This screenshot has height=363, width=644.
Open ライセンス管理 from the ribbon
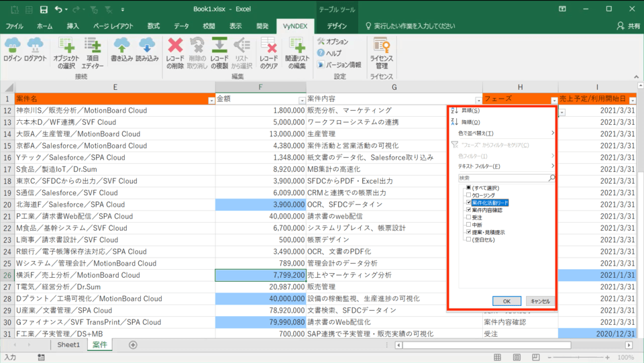382,52
